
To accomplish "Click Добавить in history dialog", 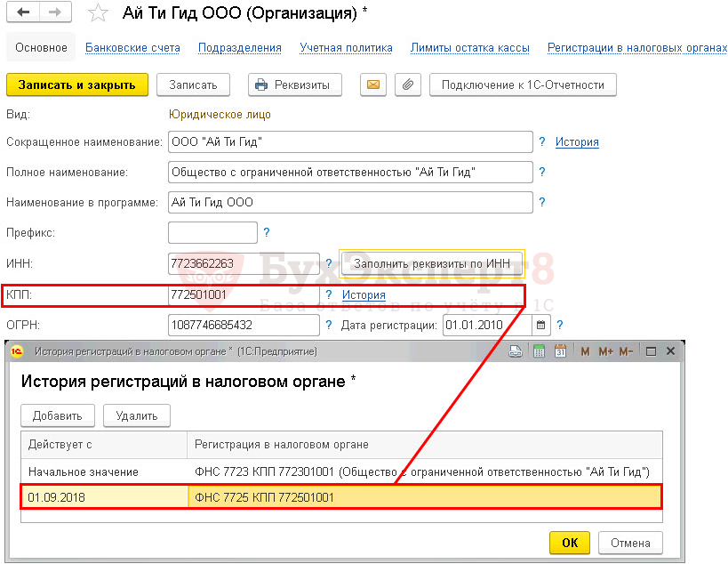I will coord(58,415).
